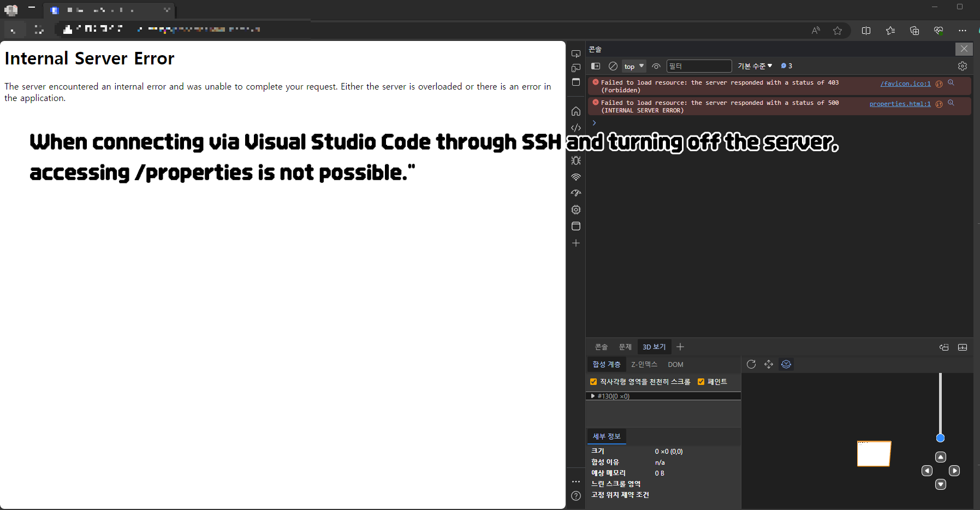The image size is (980, 510).
Task: Click the console 필터 input field
Action: pos(699,66)
